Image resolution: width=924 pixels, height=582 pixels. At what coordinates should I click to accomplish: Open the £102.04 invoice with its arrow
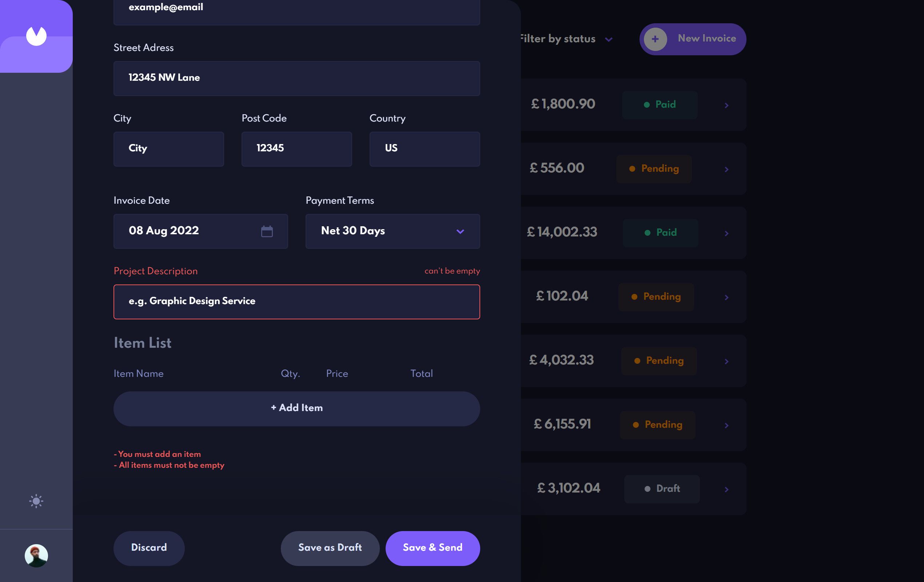click(726, 297)
